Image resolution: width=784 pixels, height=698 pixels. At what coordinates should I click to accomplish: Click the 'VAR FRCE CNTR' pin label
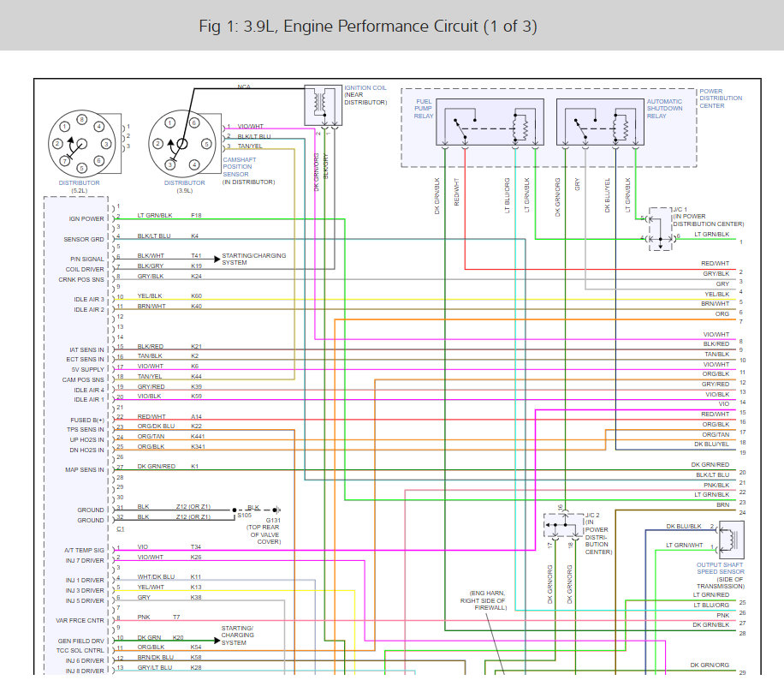click(80, 620)
